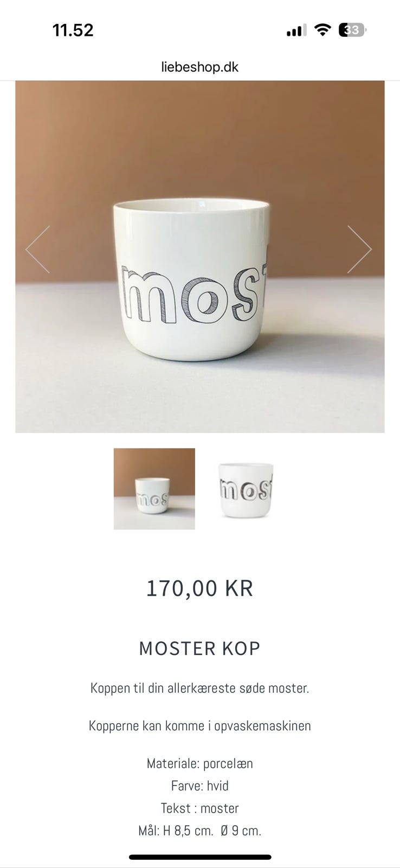
Task: Tap the liebeshop.dk address bar
Action: tap(200, 67)
